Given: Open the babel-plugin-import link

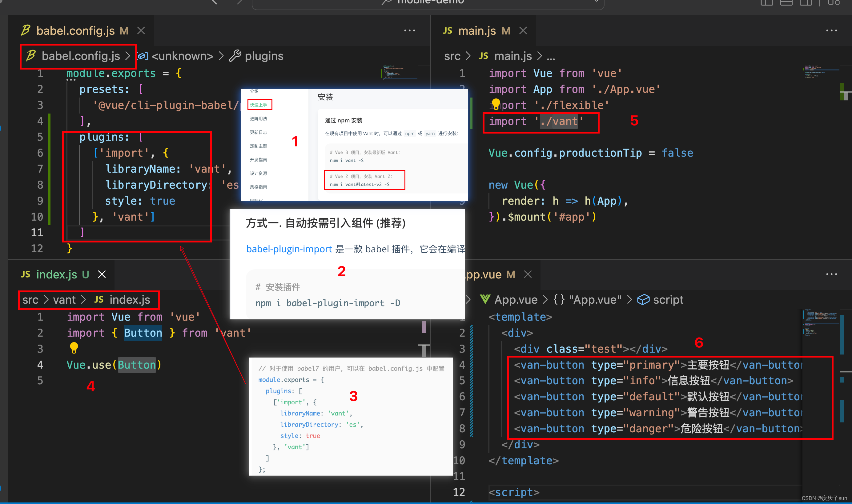Looking at the screenshot, I should tap(289, 249).
